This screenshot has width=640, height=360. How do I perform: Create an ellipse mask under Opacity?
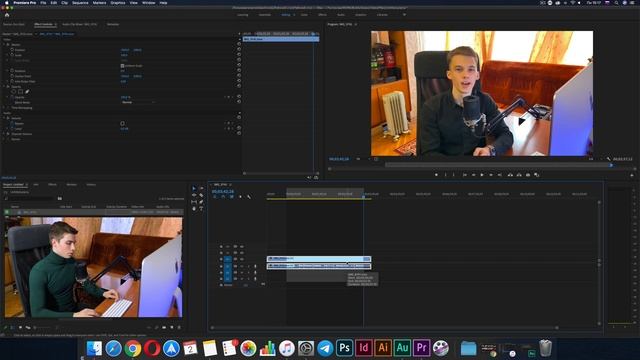coord(13,91)
